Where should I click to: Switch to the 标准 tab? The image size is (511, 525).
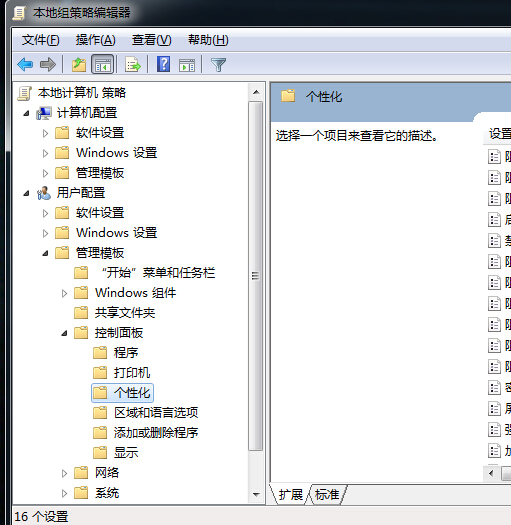[x=327, y=494]
